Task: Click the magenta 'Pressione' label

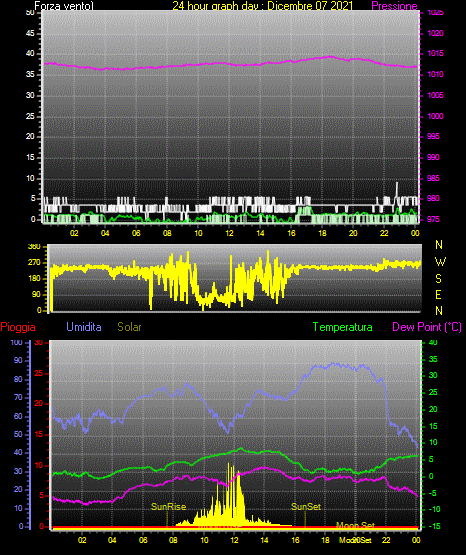Action: pyautogui.click(x=395, y=6)
